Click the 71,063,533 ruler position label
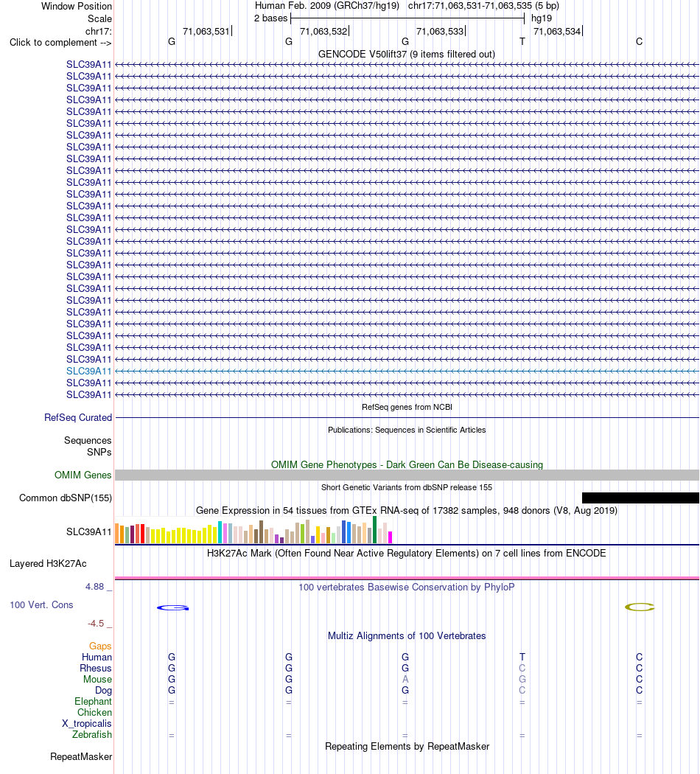The image size is (700, 774). click(440, 31)
